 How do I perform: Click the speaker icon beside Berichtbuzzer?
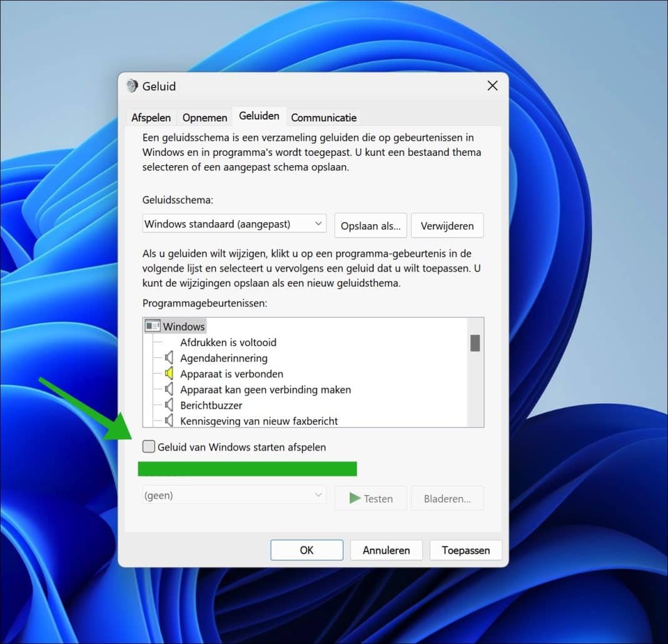pos(170,405)
